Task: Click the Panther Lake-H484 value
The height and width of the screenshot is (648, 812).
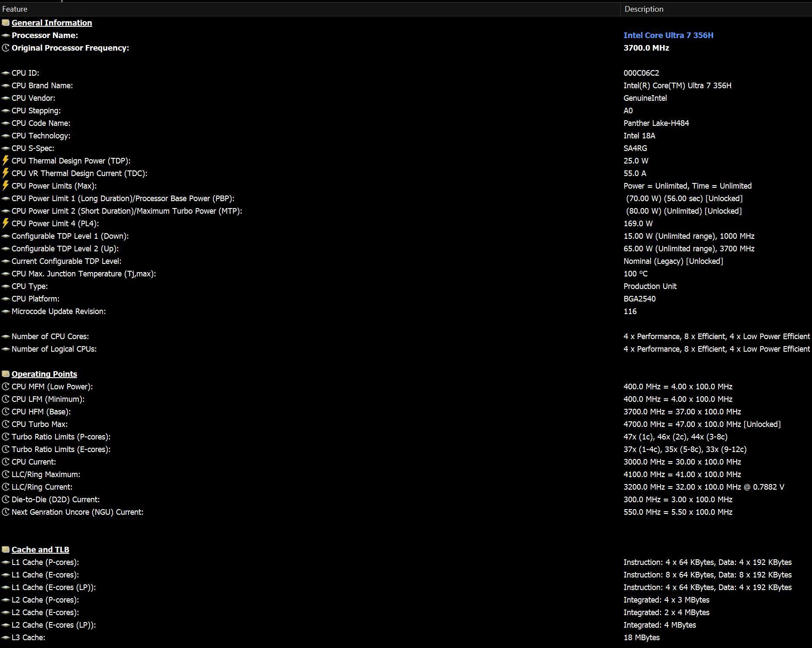Action: (x=656, y=123)
